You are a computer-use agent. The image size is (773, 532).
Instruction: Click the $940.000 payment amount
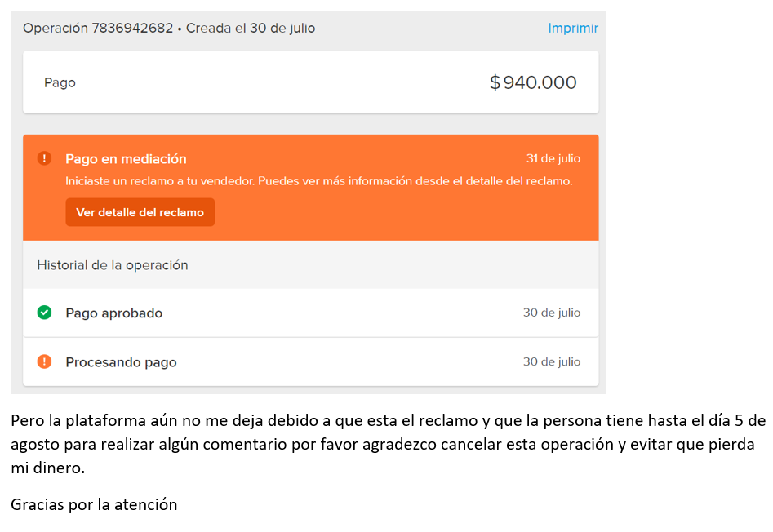(533, 82)
